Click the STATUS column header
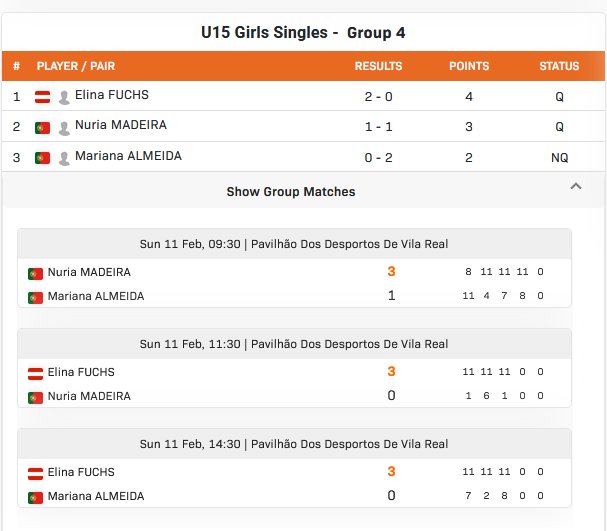Screen dimensions: 607x531 [559, 66]
